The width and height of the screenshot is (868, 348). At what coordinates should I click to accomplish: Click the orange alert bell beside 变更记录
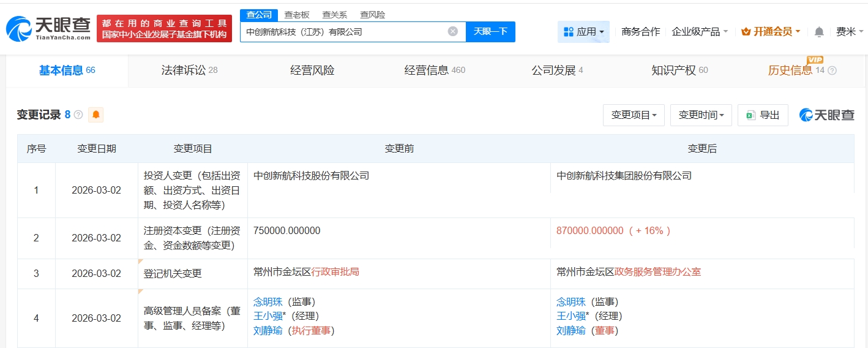click(x=95, y=115)
